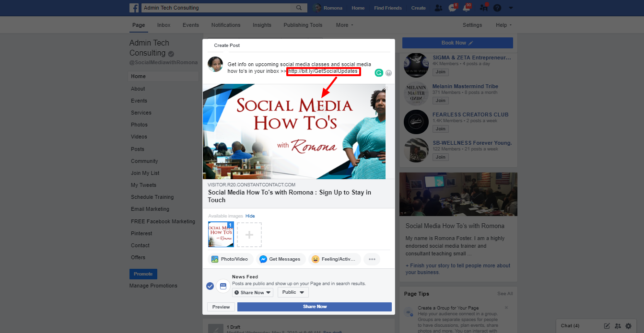Screen dimensions: 644x333
Task: Open the Chat (4) panel
Action: click(x=570, y=326)
